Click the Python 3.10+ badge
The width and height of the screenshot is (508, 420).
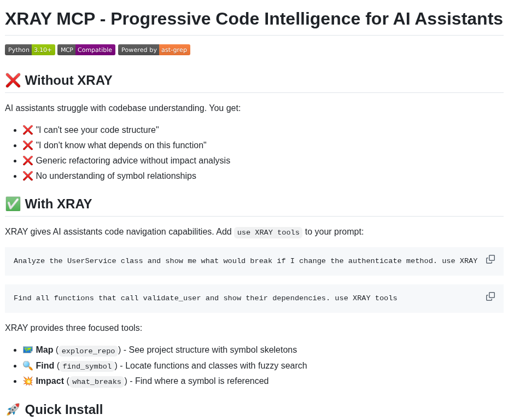click(30, 50)
